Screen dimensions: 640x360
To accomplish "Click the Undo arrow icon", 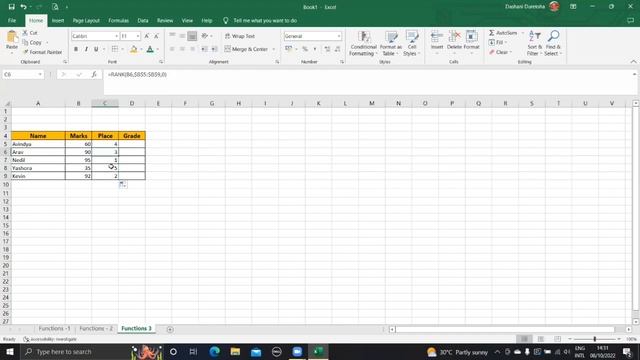I will pyautogui.click(x=24, y=7).
